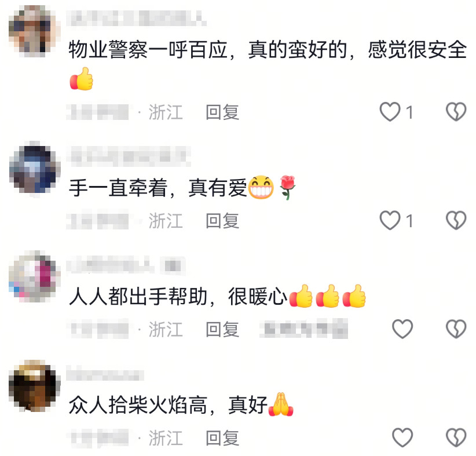Open avatar of first commenter
This screenshot has height=456, width=476.
34,31
